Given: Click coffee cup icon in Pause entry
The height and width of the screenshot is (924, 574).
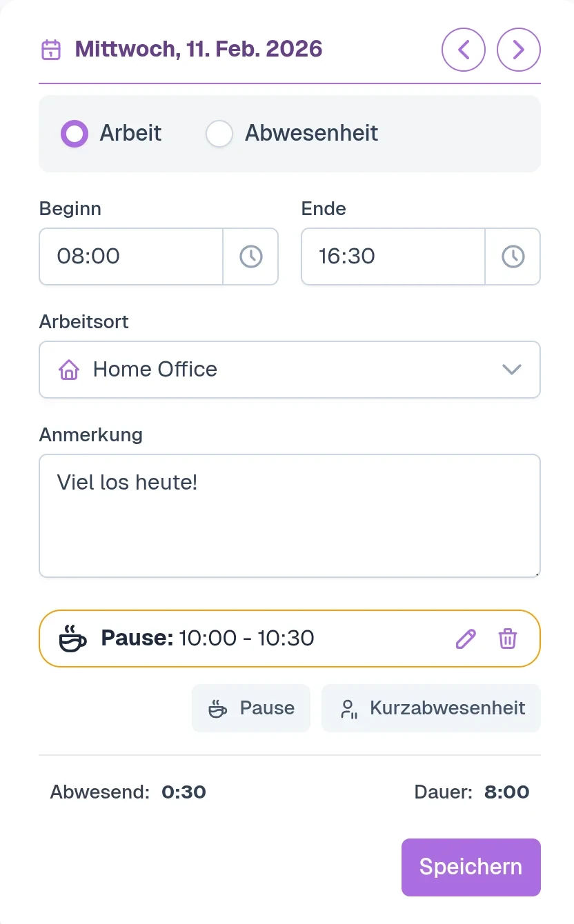Looking at the screenshot, I should click(72, 639).
